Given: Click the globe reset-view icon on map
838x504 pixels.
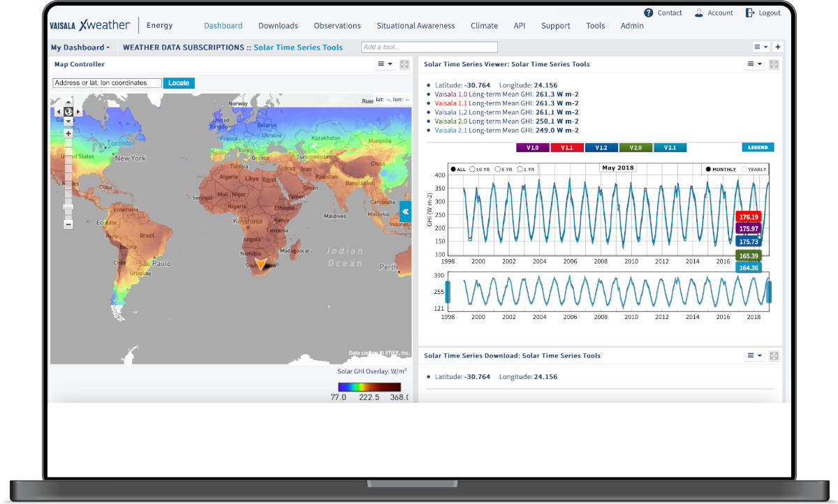Looking at the screenshot, I should pyautogui.click(x=68, y=112).
